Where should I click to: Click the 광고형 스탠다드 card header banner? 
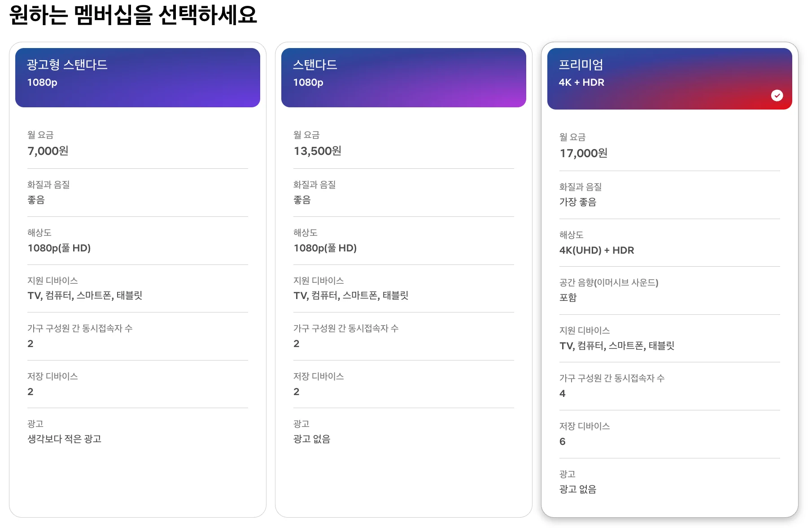137,77
